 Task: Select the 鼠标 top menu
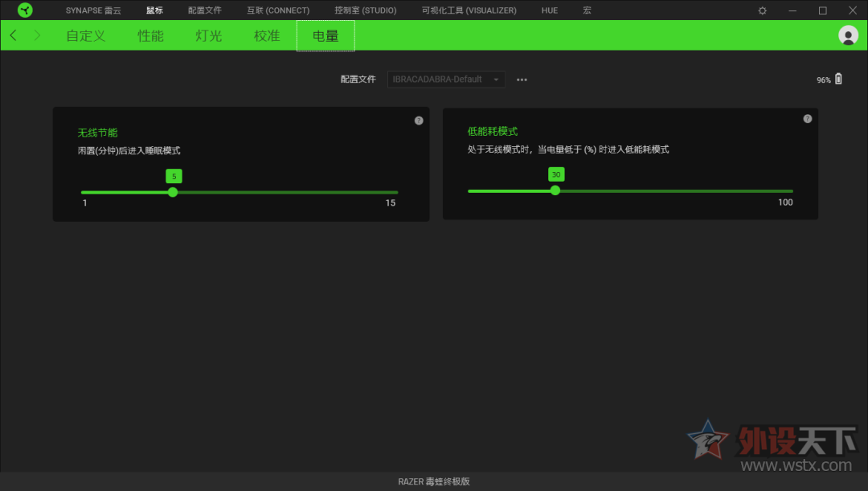click(154, 10)
